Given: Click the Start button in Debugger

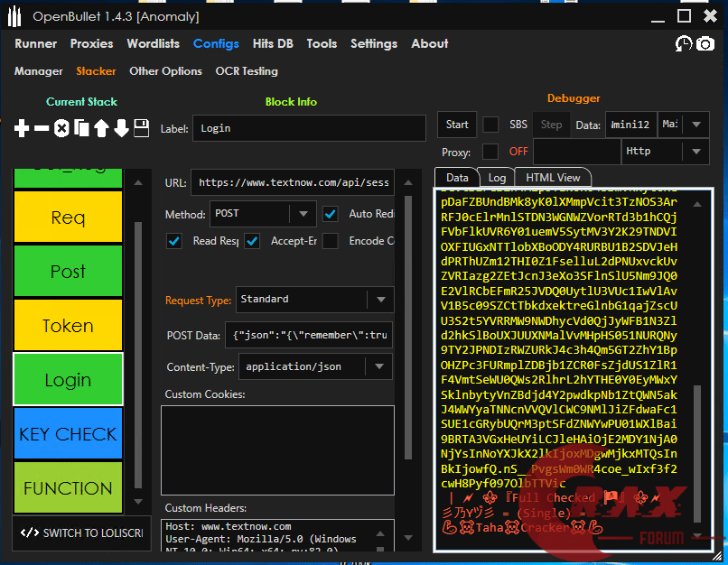Looking at the screenshot, I should point(458,125).
